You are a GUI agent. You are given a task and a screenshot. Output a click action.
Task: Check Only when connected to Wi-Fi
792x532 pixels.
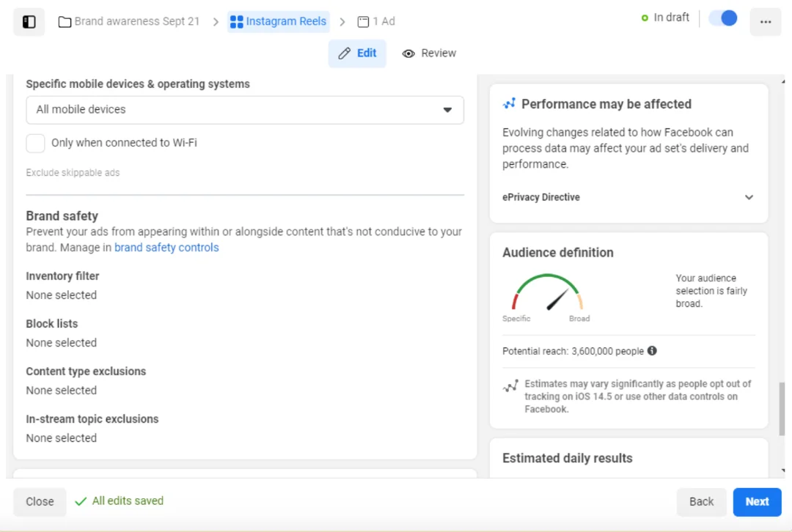click(35, 143)
